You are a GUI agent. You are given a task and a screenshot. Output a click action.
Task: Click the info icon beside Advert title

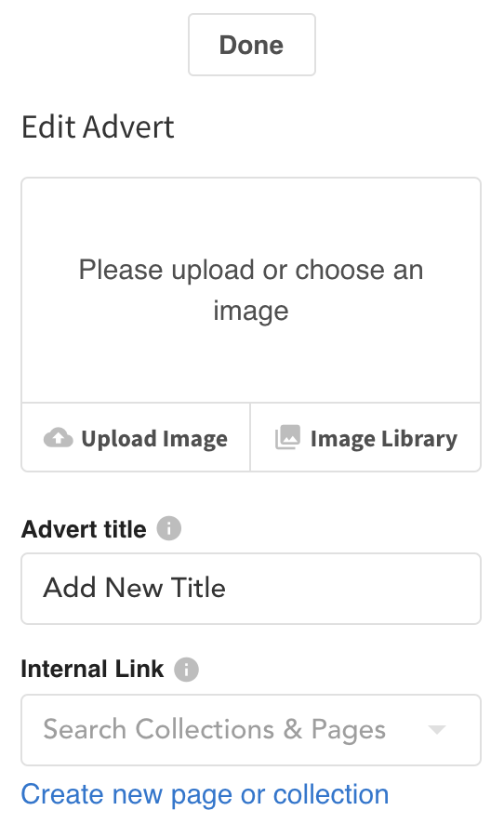168,529
